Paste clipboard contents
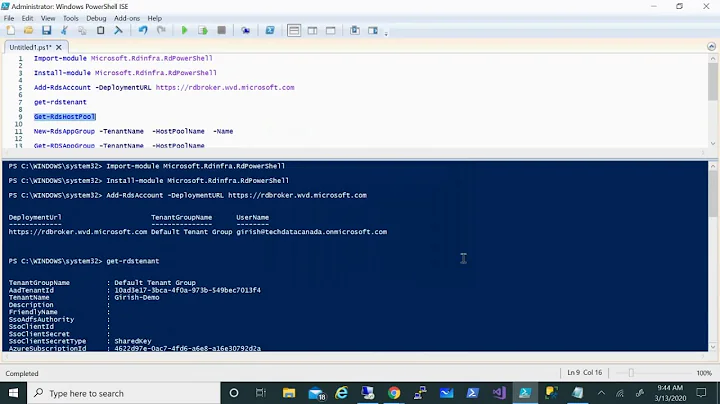Screen dimensions: 720x404 [100, 30]
